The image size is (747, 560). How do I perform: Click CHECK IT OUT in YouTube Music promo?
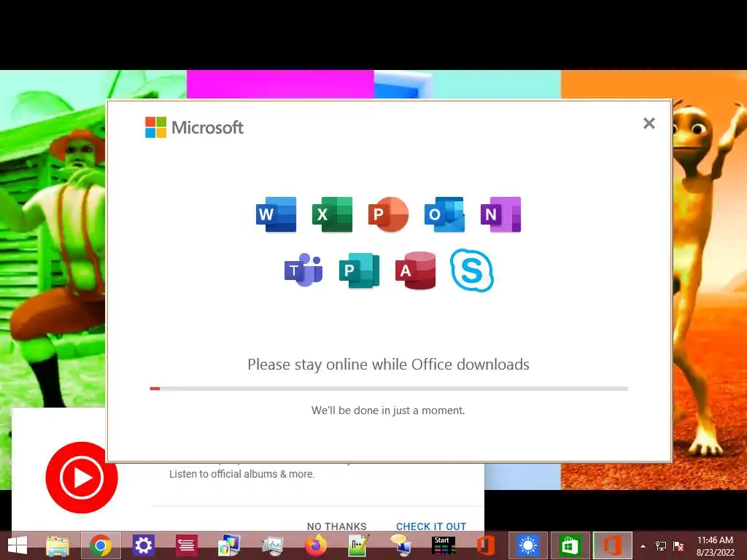431,526
